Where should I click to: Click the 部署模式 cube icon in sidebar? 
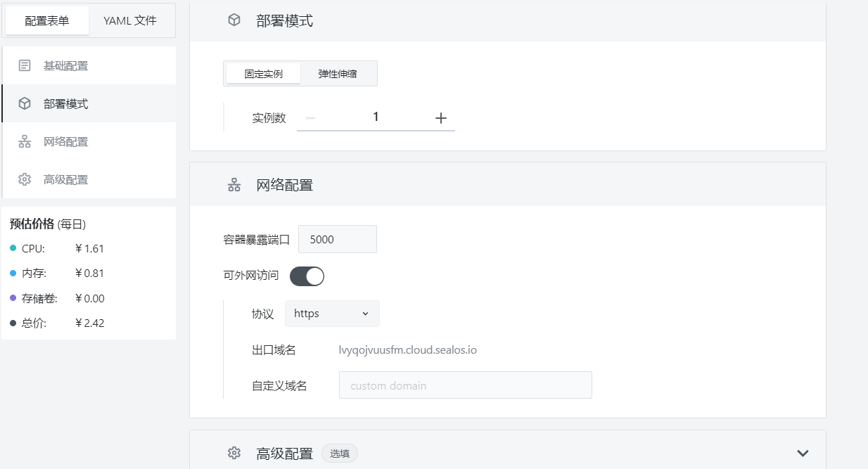[x=25, y=103]
